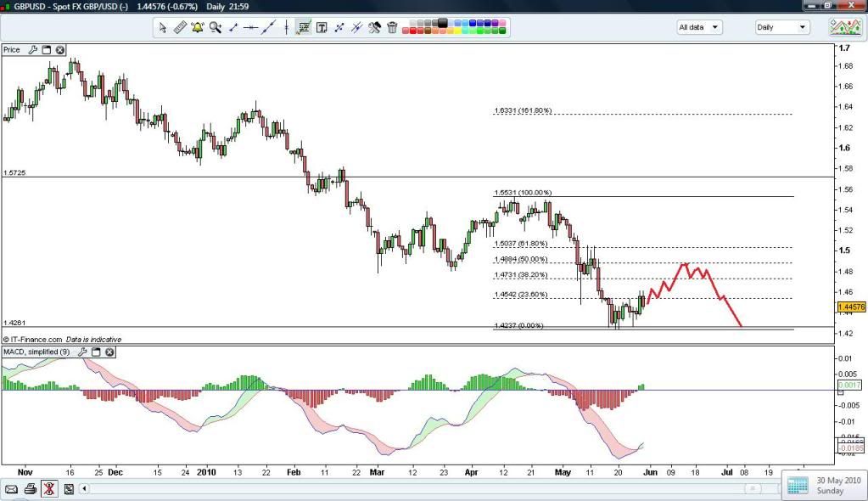Click the MACD 0.0017 value tag
The width and height of the screenshot is (868, 501).
849,385
